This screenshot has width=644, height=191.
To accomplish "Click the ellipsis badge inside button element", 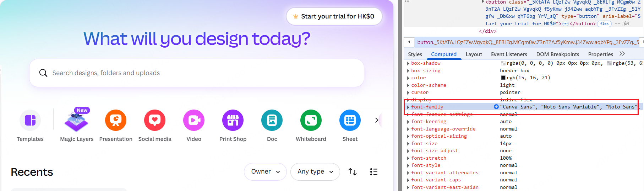I will coord(566,24).
